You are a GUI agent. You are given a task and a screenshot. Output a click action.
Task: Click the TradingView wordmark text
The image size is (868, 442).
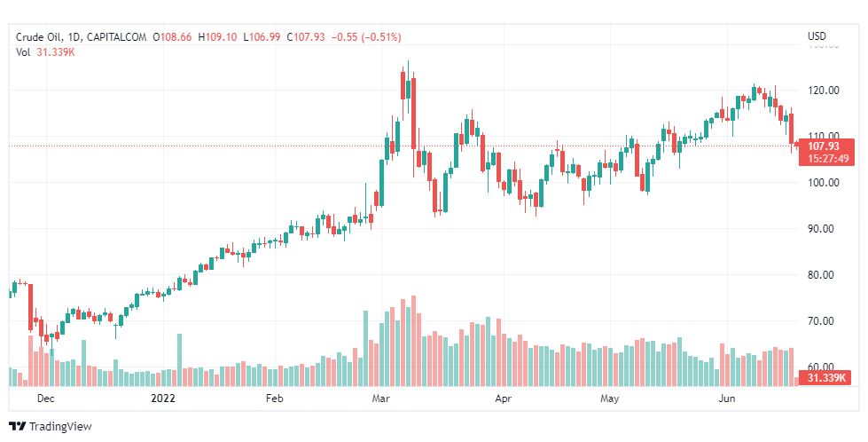click(x=60, y=427)
